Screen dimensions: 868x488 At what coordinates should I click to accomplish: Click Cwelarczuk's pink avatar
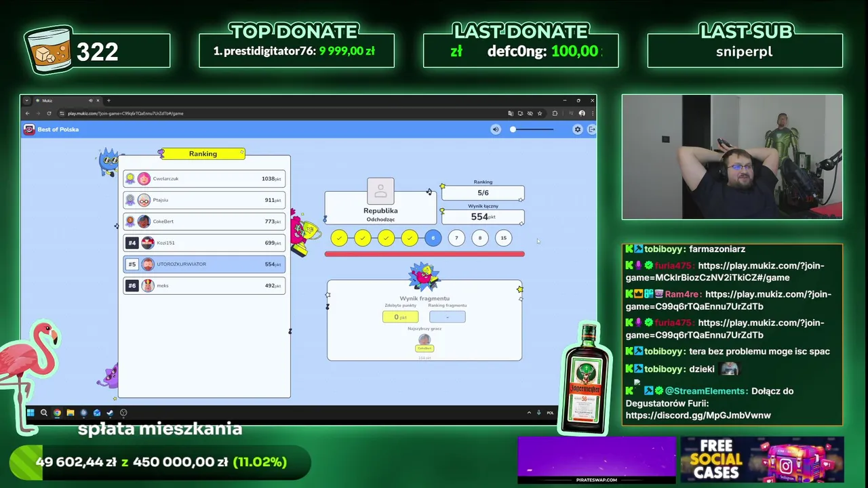144,179
